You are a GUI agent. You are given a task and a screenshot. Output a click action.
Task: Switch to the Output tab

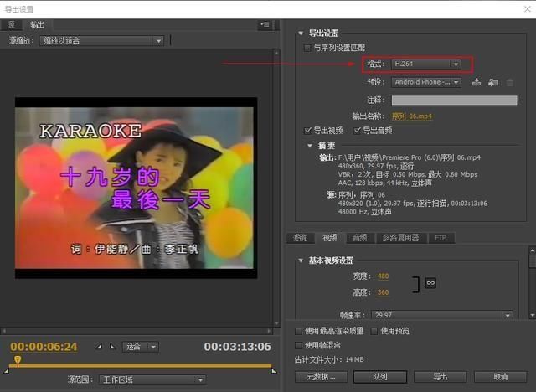click(37, 24)
